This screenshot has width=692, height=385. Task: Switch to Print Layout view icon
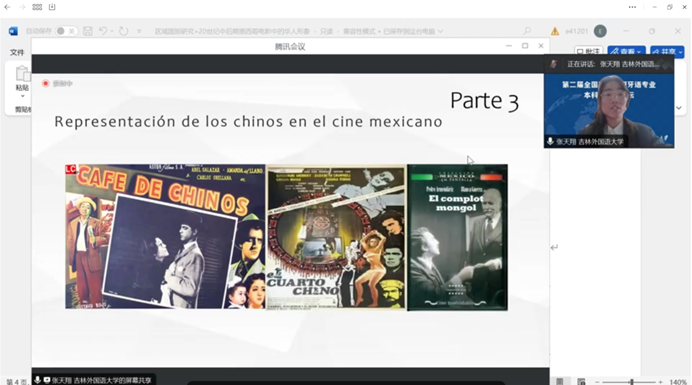point(560,381)
